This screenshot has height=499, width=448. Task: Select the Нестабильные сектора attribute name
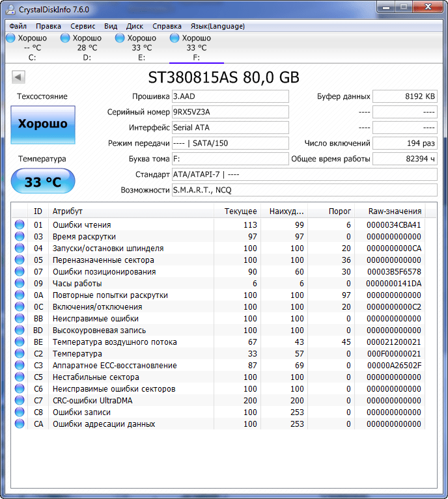(96, 377)
